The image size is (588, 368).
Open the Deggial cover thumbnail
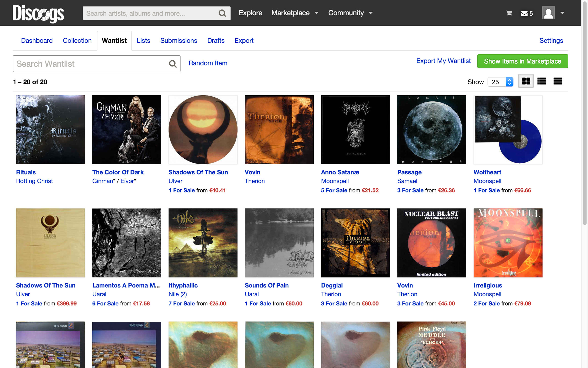(x=356, y=243)
